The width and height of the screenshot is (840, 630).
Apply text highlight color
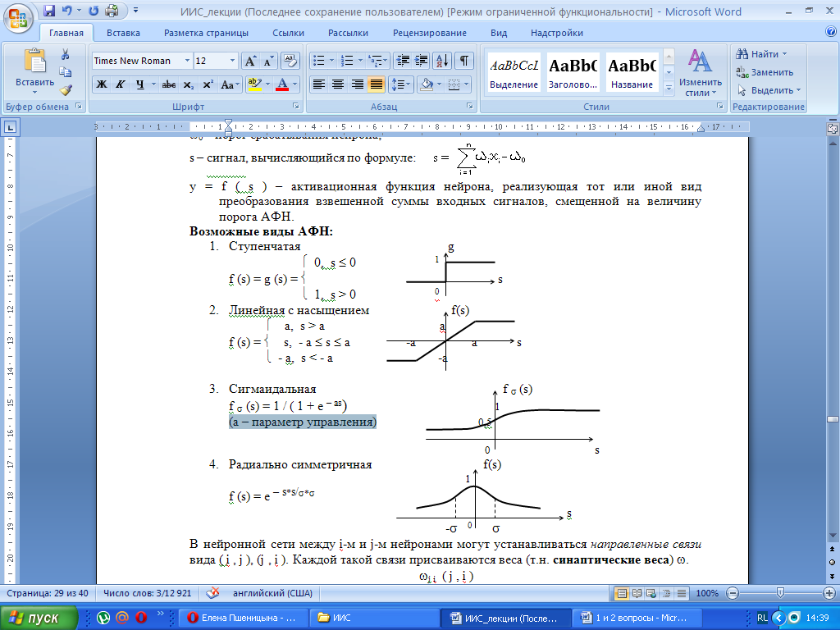pos(254,84)
